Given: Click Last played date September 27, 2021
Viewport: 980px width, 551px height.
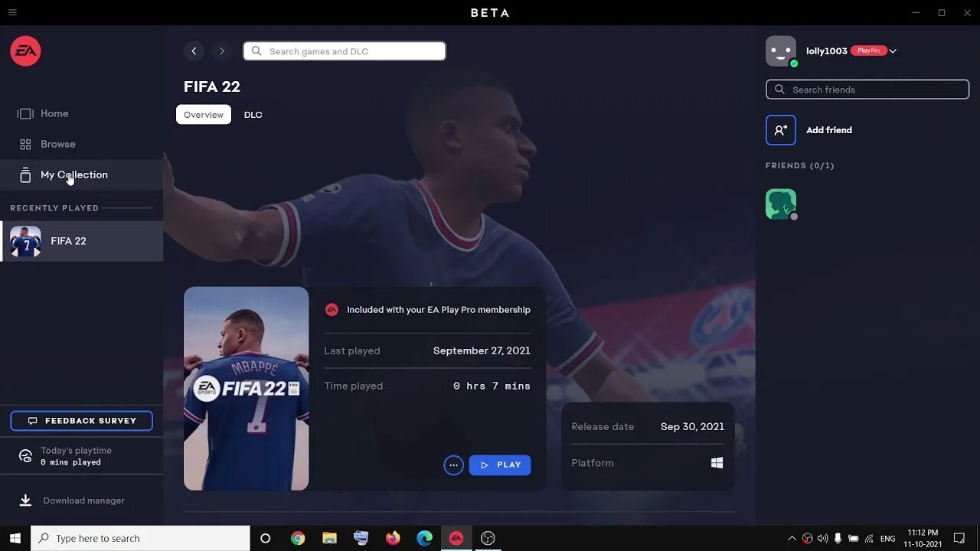Looking at the screenshot, I should [x=482, y=350].
